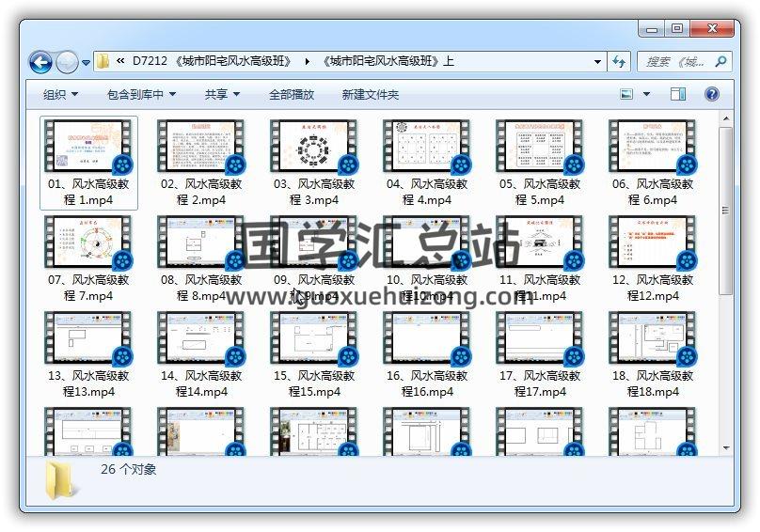Screen dimensions: 760x532
Task: Select the 06、风水高级教程 6.mp4 video
Action: tap(652, 162)
